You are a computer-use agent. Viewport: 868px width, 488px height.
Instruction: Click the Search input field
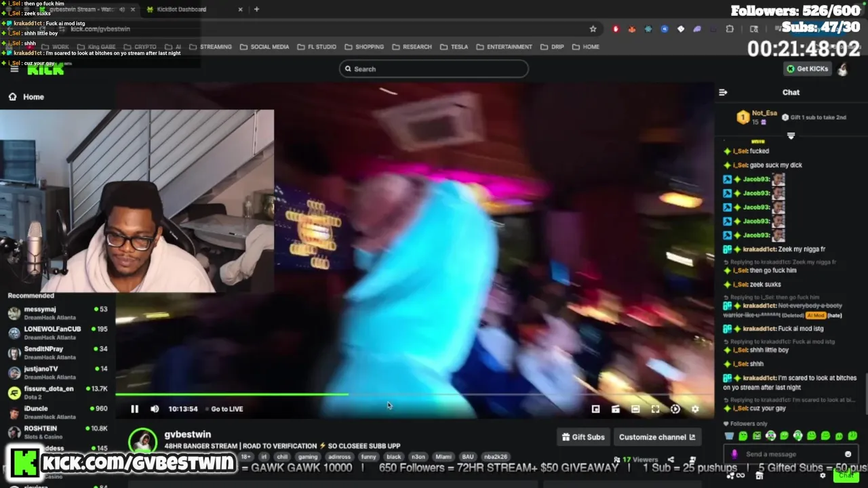click(x=434, y=68)
